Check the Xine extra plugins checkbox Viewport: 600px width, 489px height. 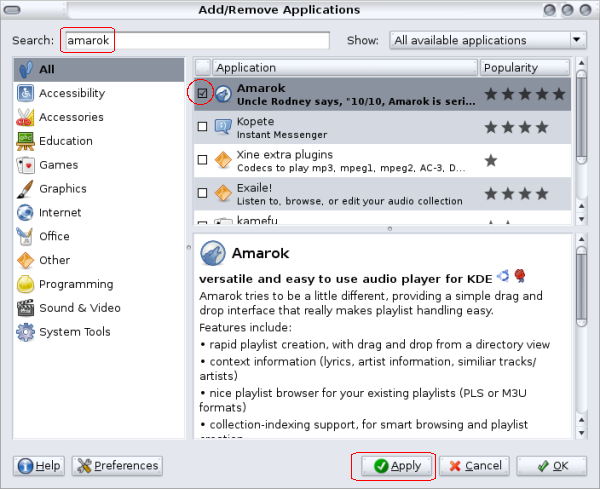[202, 160]
